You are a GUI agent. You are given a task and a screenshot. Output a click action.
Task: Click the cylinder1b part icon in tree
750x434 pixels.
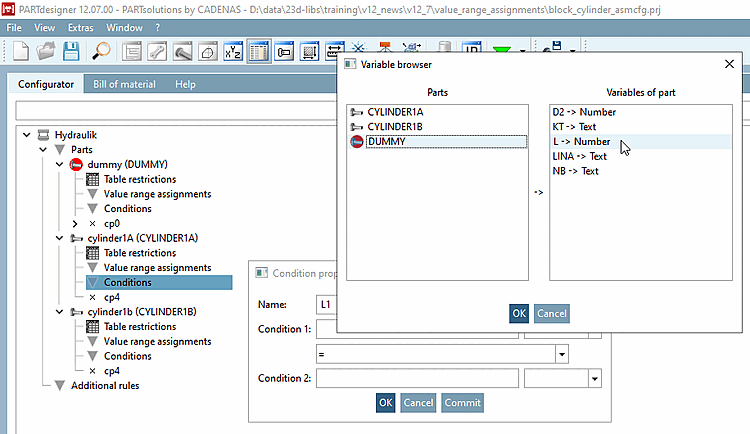(x=76, y=312)
